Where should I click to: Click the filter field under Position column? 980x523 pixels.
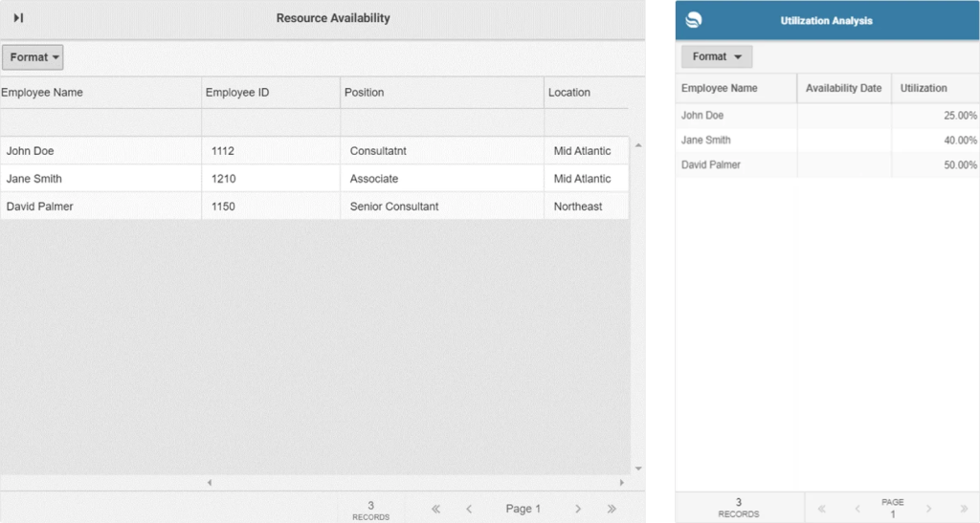point(442,122)
